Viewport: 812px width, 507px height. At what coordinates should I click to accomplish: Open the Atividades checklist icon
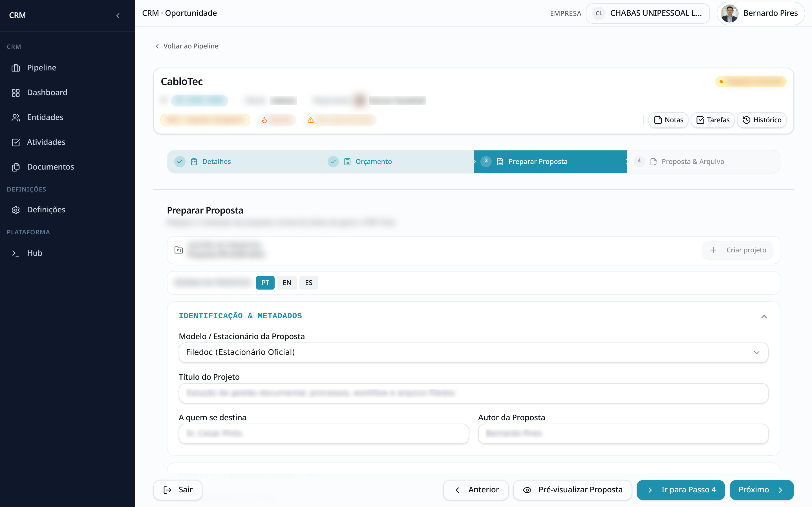pyautogui.click(x=16, y=142)
